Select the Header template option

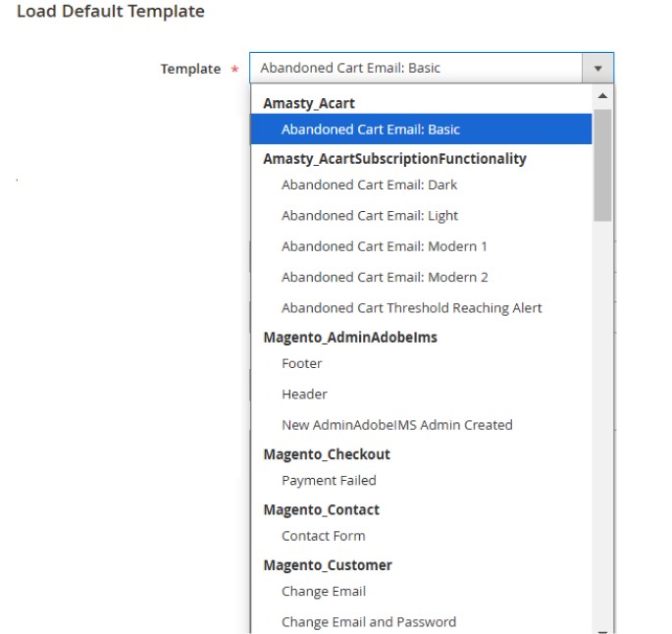[421, 395]
